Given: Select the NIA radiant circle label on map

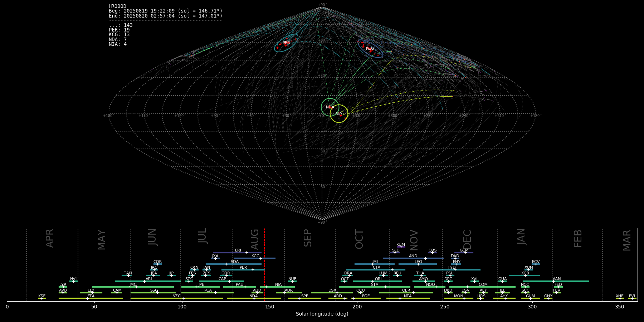Looking at the screenshot, I should tap(339, 114).
